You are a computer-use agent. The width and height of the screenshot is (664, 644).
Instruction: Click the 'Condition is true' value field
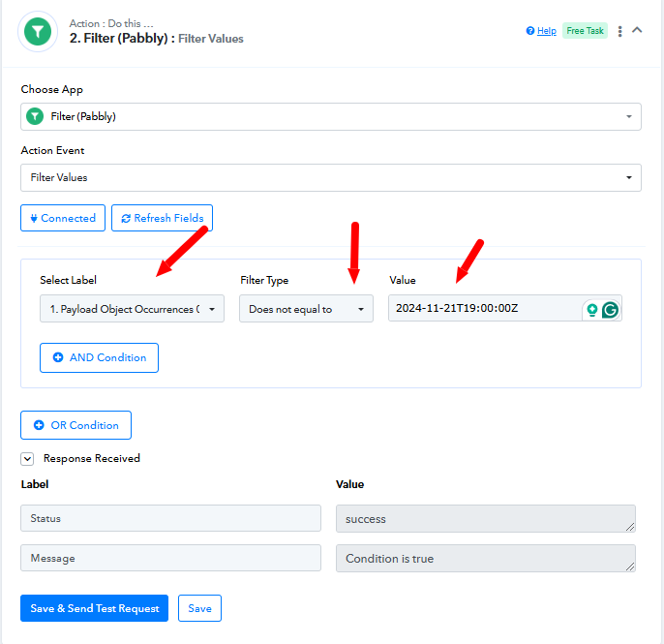tap(486, 559)
